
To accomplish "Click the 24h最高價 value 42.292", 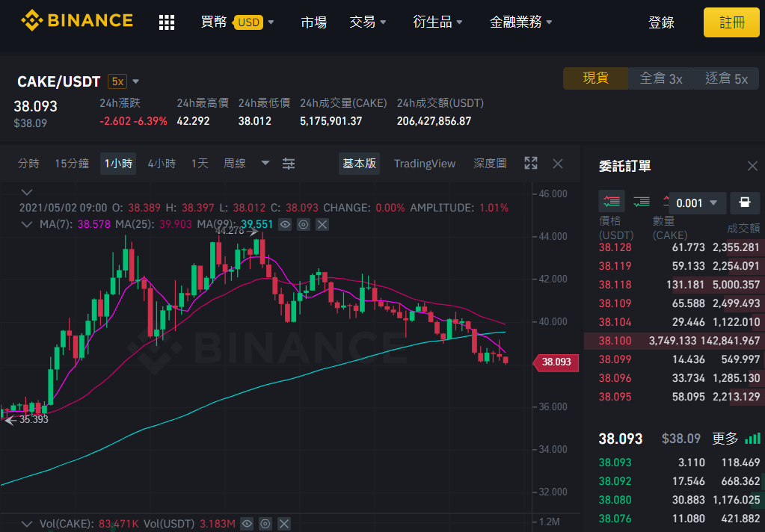I will tap(193, 121).
